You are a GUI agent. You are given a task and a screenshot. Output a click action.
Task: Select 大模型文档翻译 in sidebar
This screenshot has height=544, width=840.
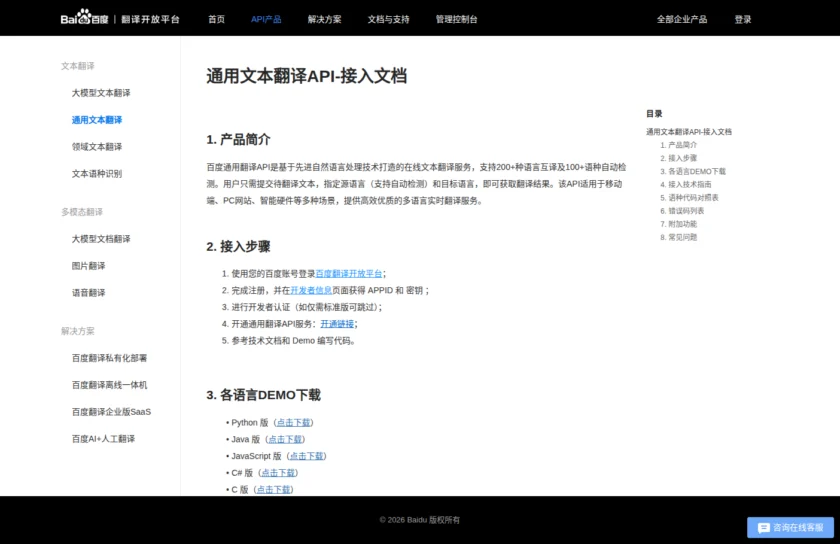[x=101, y=239]
